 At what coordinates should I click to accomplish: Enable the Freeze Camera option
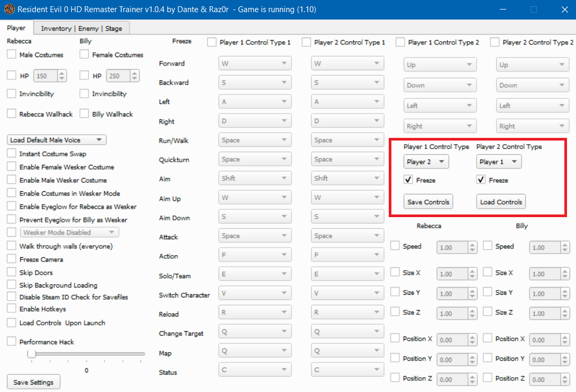point(12,259)
